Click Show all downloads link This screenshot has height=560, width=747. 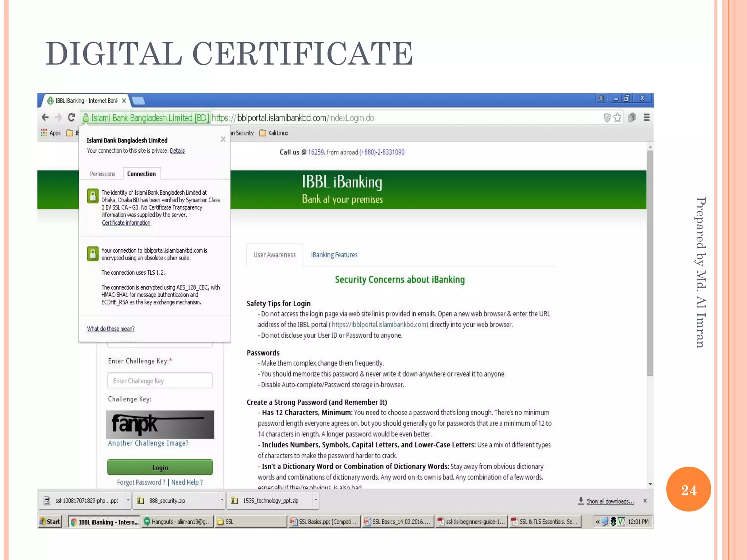coord(610,501)
